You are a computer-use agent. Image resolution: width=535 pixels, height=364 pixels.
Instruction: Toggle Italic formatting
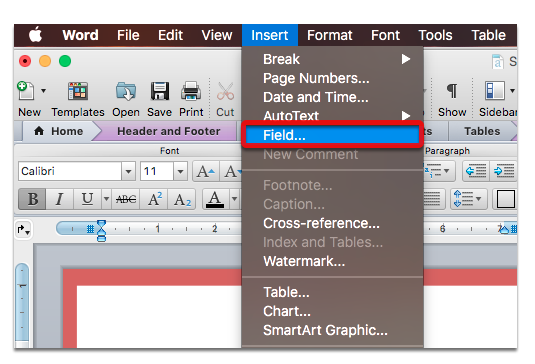click(60, 199)
